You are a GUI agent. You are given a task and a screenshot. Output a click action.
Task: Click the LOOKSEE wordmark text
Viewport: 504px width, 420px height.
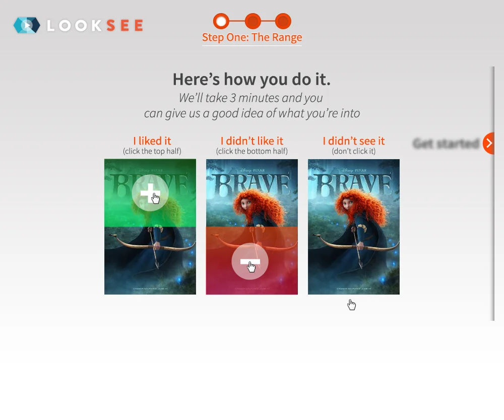pos(95,25)
